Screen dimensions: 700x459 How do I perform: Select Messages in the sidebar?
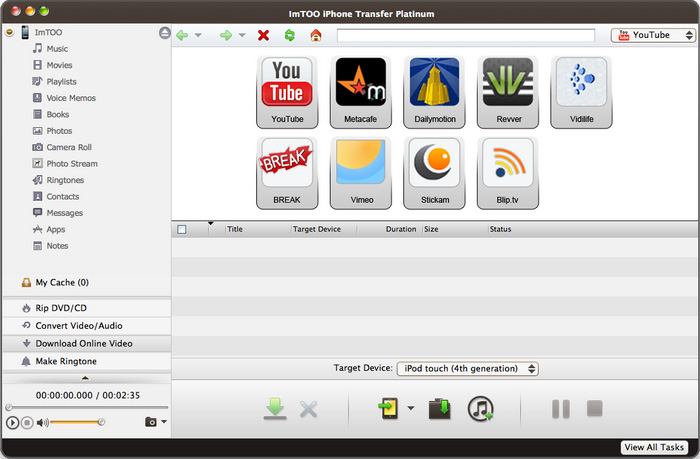[65, 213]
